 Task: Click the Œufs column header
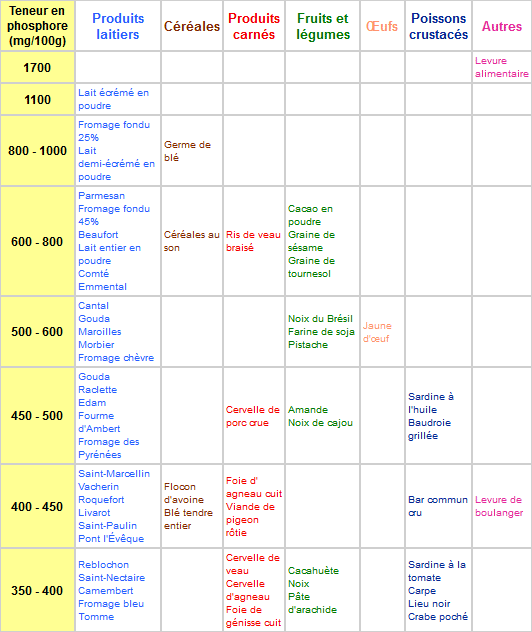pyautogui.click(x=382, y=26)
